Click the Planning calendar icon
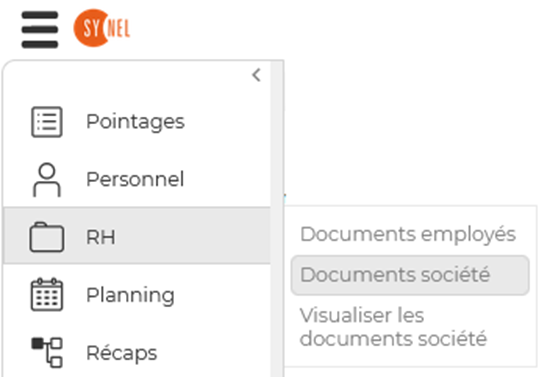Viewport: 550px width, 377px height. [47, 295]
